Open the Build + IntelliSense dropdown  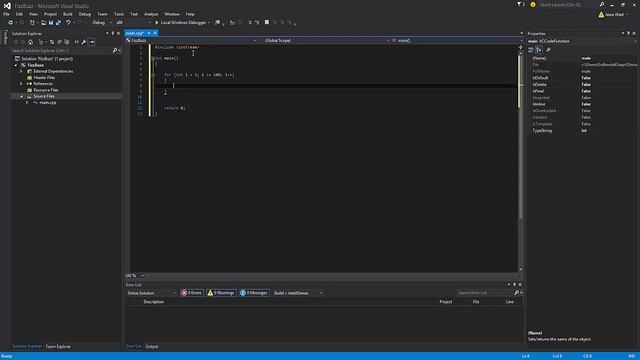pyautogui.click(x=298, y=293)
